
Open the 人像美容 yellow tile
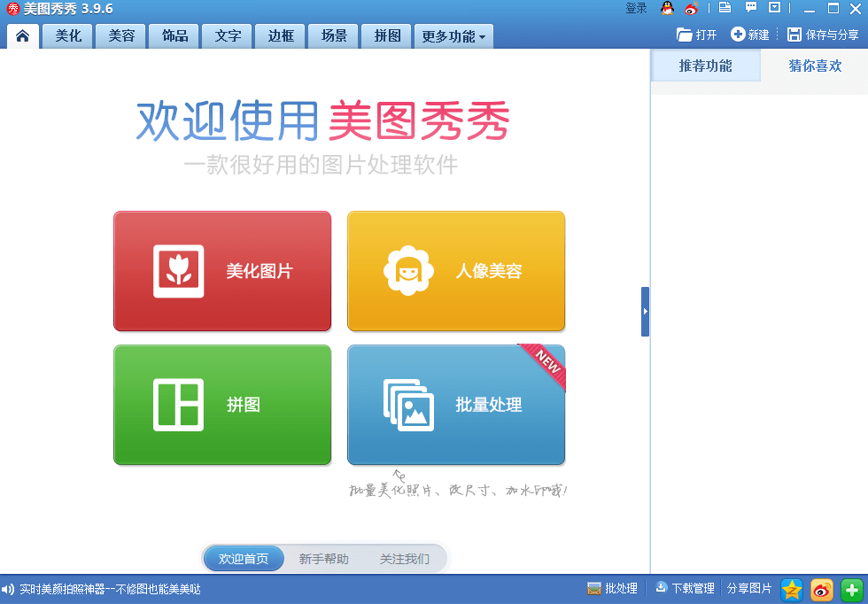pyautogui.click(x=456, y=271)
